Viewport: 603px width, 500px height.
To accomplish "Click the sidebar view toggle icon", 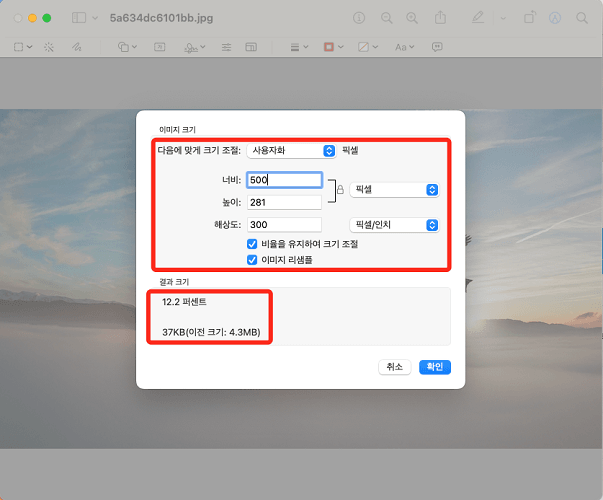I will click(x=79, y=18).
